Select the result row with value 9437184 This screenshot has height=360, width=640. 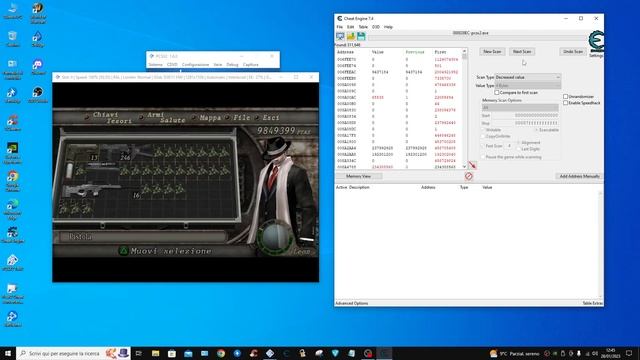point(398,72)
